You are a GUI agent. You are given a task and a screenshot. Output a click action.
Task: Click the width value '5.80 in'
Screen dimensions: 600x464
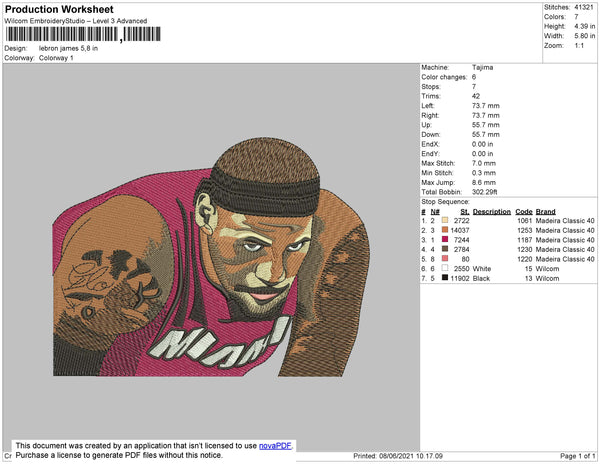tap(584, 36)
